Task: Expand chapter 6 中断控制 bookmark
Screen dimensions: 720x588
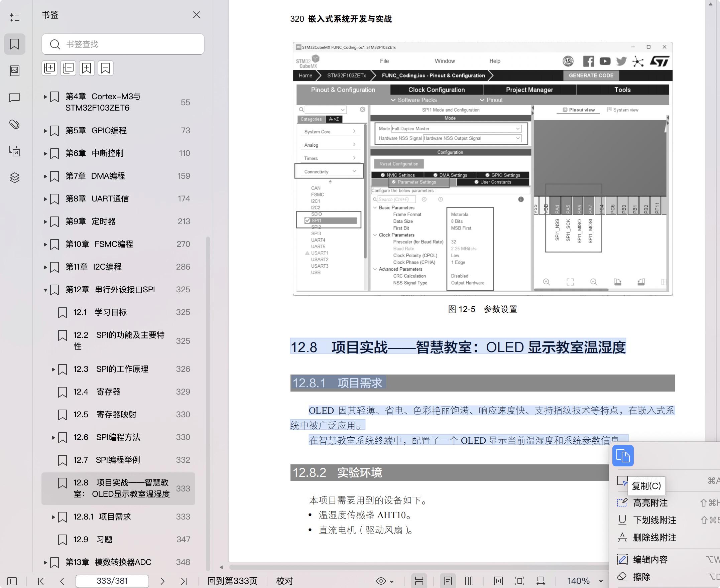Action: click(x=45, y=153)
